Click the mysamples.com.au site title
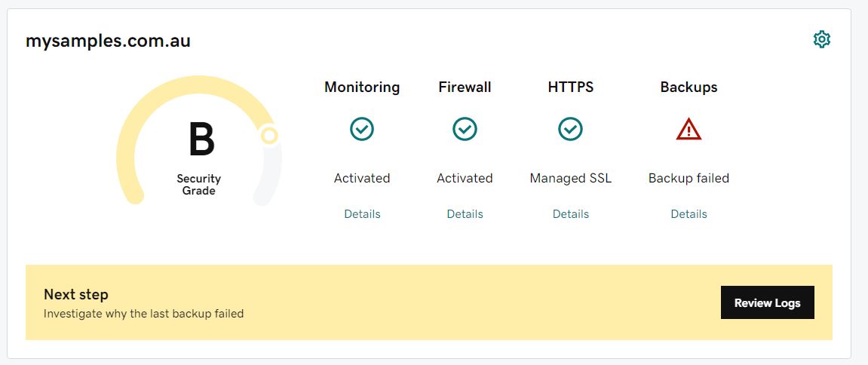This screenshot has width=868, height=365. pos(108,41)
